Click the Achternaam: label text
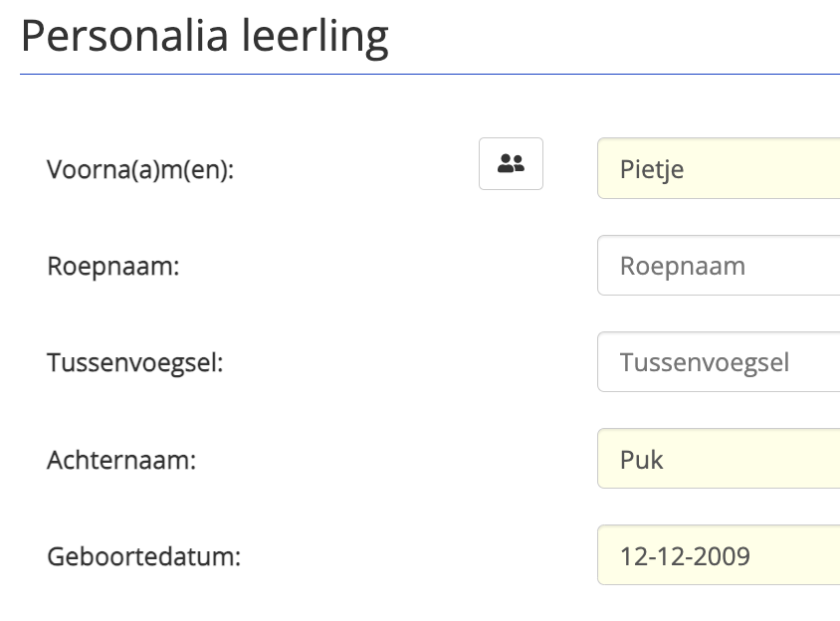 pos(121,460)
